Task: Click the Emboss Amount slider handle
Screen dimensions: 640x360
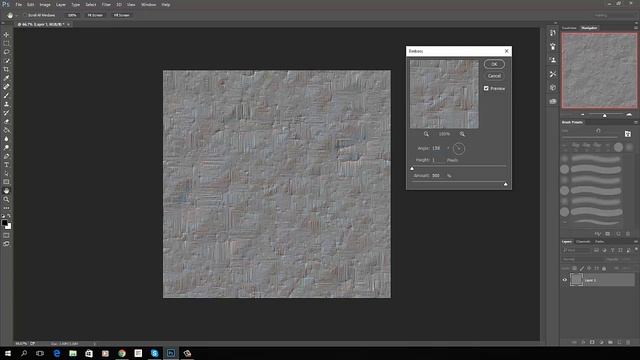Action: pos(506,184)
